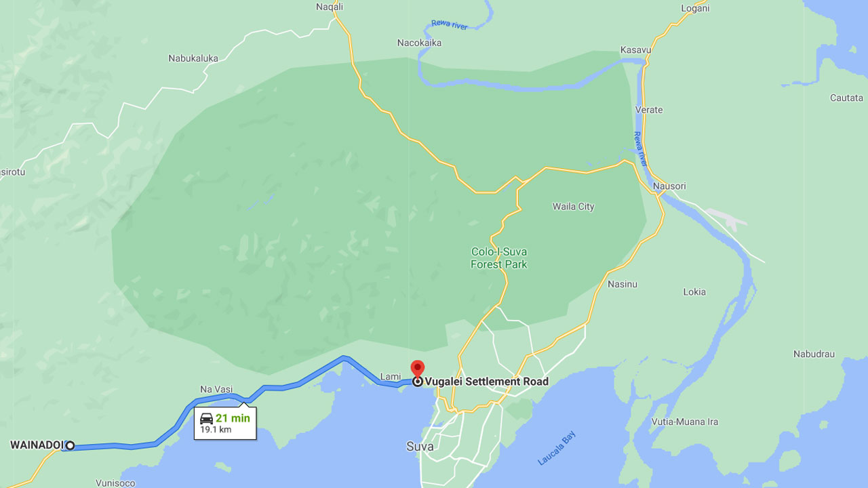Screen dimensions: 868x488
Task: Open the 21 min route info box
Action: [x=225, y=423]
